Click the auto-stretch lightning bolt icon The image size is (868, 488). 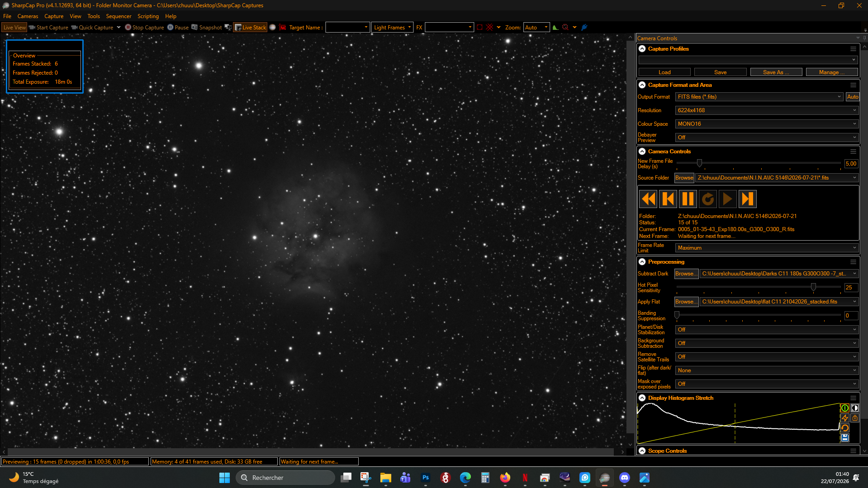[844, 418]
